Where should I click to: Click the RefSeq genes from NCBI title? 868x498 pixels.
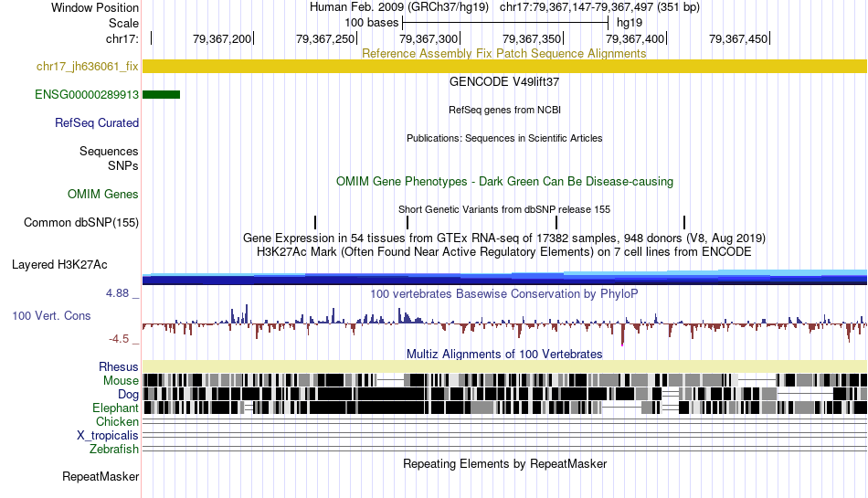pyautogui.click(x=504, y=110)
